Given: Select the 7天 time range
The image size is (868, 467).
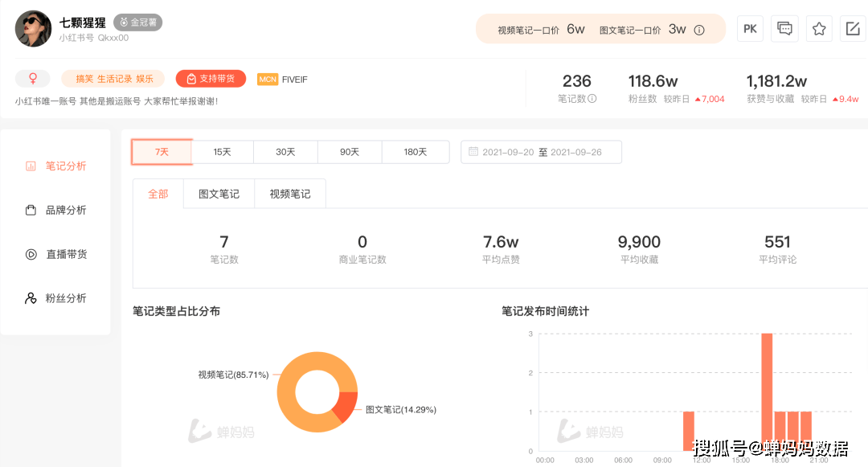Looking at the screenshot, I should (x=162, y=152).
